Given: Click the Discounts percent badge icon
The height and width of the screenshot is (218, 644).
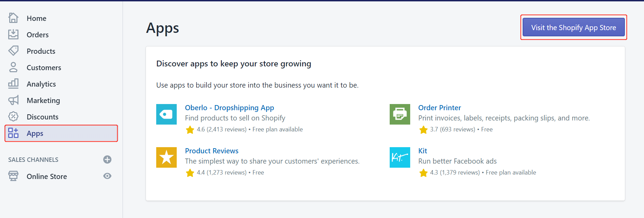Looking at the screenshot, I should [13, 116].
